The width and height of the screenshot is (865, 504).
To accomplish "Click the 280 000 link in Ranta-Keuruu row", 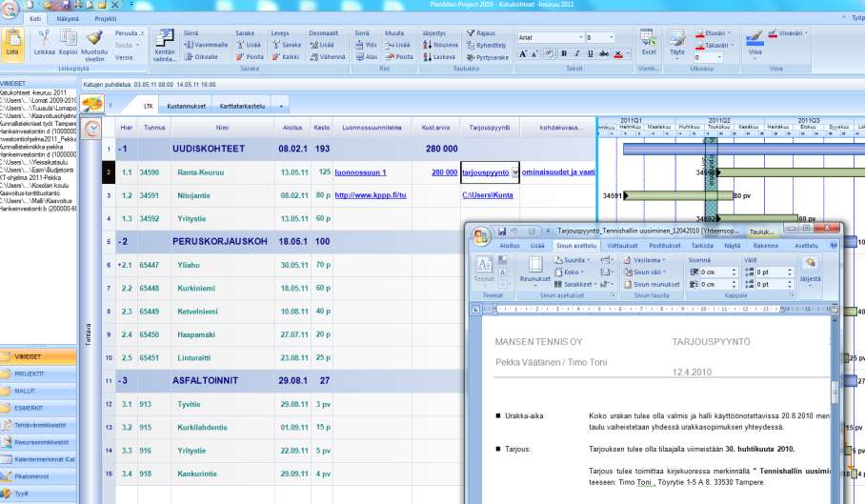I will point(445,172).
